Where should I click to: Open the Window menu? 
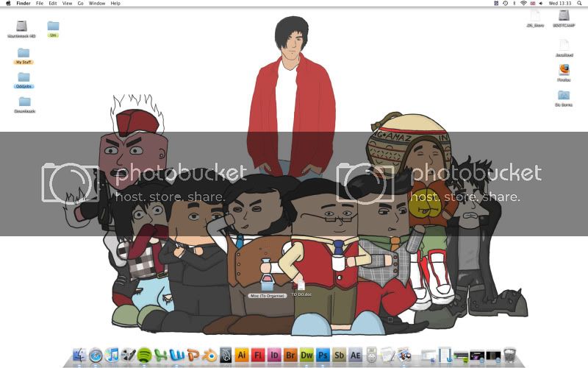[96, 4]
